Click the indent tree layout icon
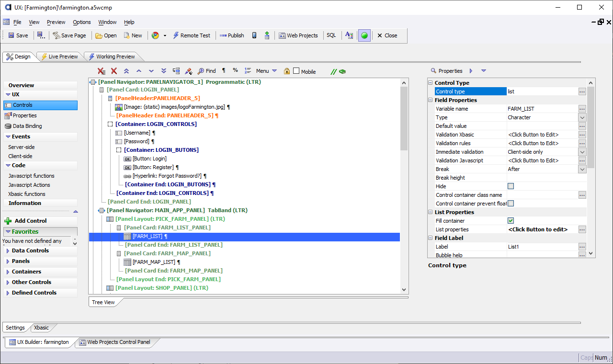This screenshot has width=613, height=364. pos(176,71)
